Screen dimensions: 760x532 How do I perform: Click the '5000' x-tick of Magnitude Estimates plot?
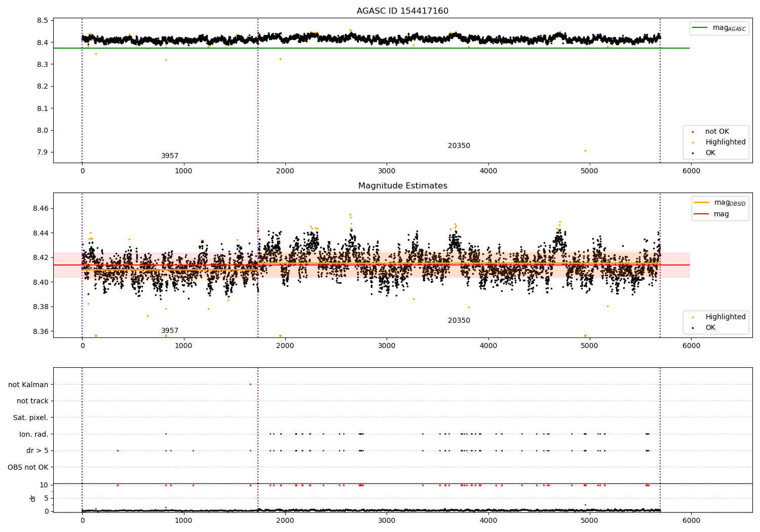pos(590,346)
